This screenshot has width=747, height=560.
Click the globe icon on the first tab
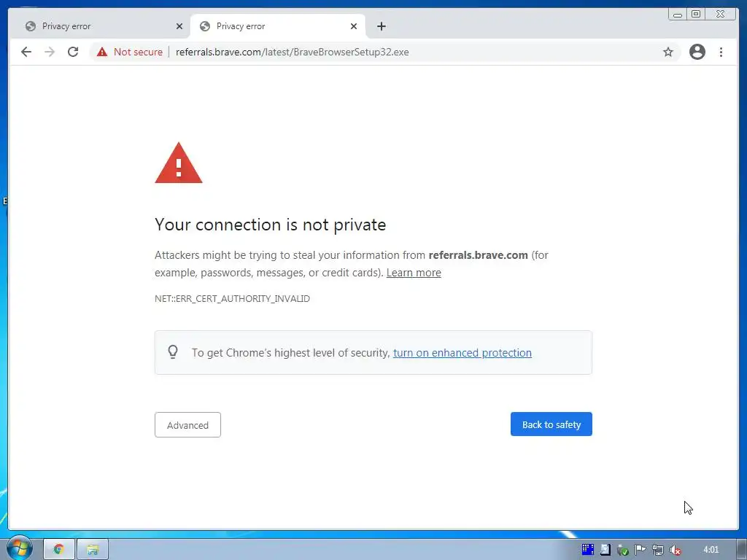(x=31, y=26)
